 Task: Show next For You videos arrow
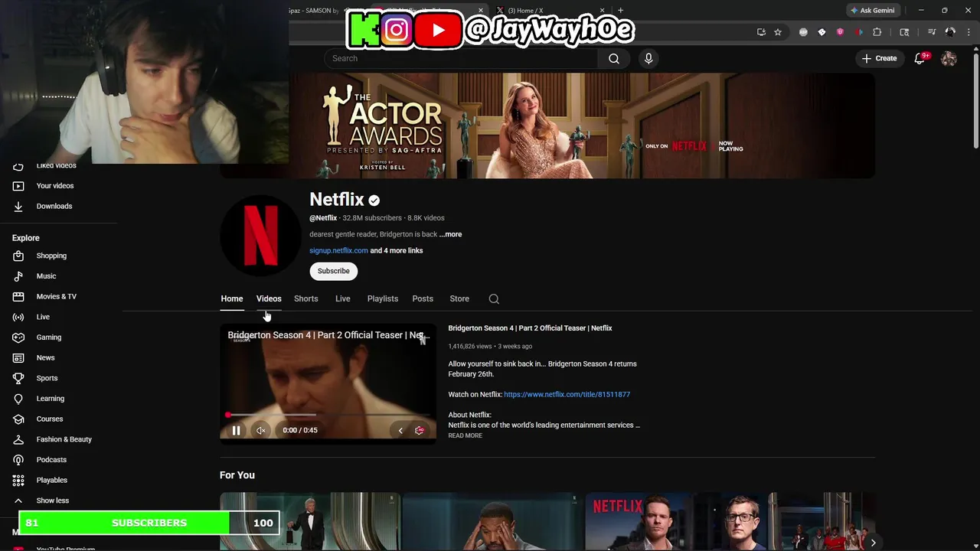coord(873,543)
